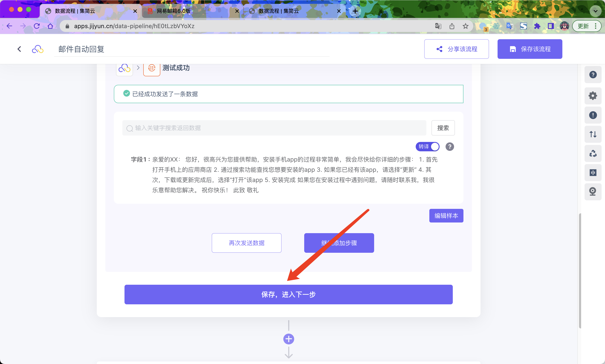This screenshot has height=364, width=605.
Task: Click the 再次发送数据 button
Action: [x=246, y=243]
